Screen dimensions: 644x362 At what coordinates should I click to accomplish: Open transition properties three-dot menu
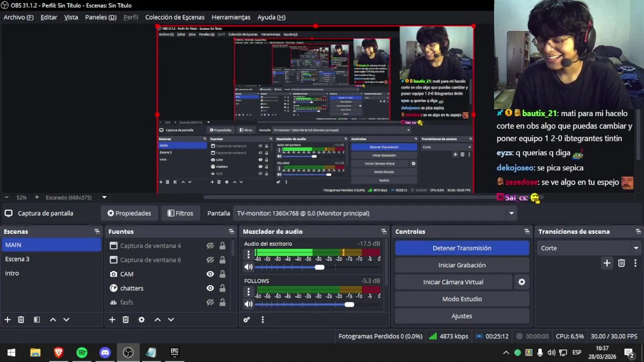click(635, 263)
